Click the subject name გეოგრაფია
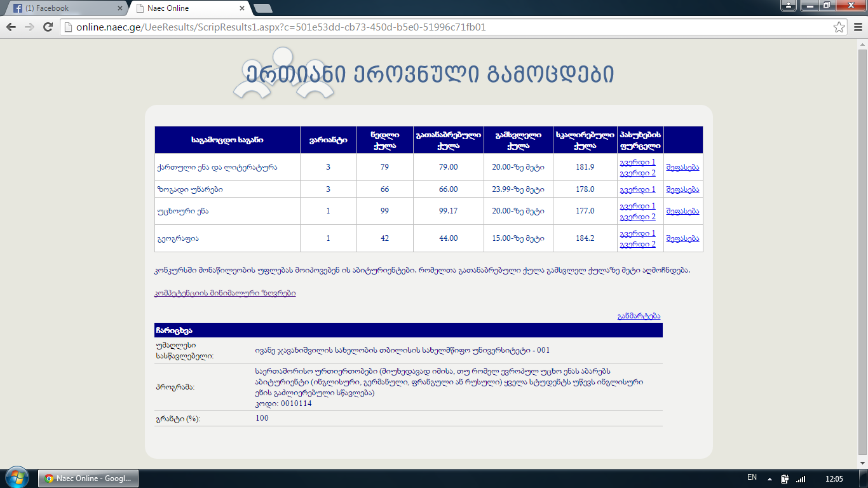Screen dimensions: 868x488 (x=178, y=238)
